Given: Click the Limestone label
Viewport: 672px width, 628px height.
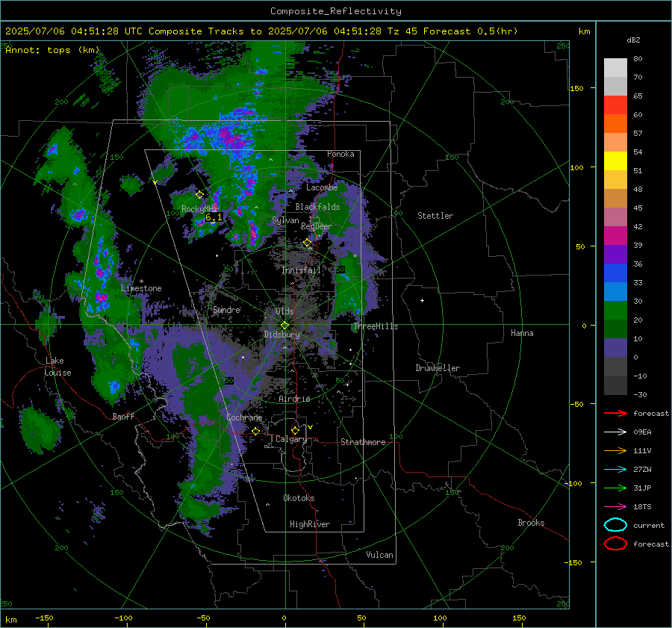Looking at the screenshot, I should 141,288.
